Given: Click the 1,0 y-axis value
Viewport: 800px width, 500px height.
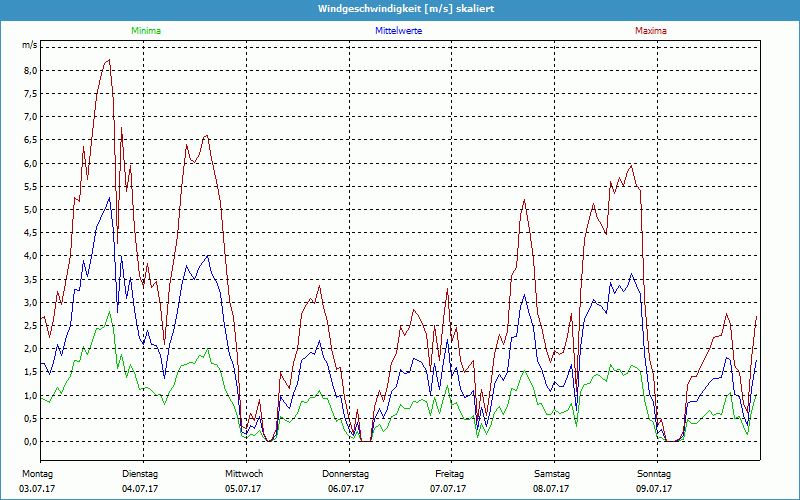Looking at the screenshot, I should pyautogui.click(x=31, y=395).
